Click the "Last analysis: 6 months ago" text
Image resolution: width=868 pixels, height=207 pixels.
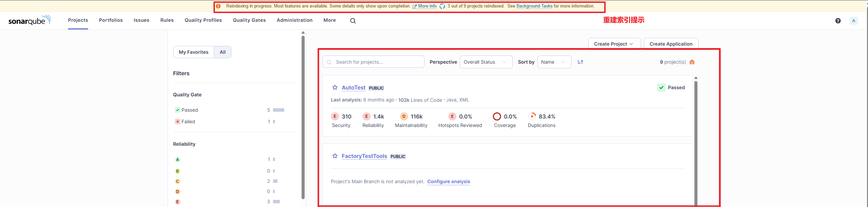pos(363,100)
